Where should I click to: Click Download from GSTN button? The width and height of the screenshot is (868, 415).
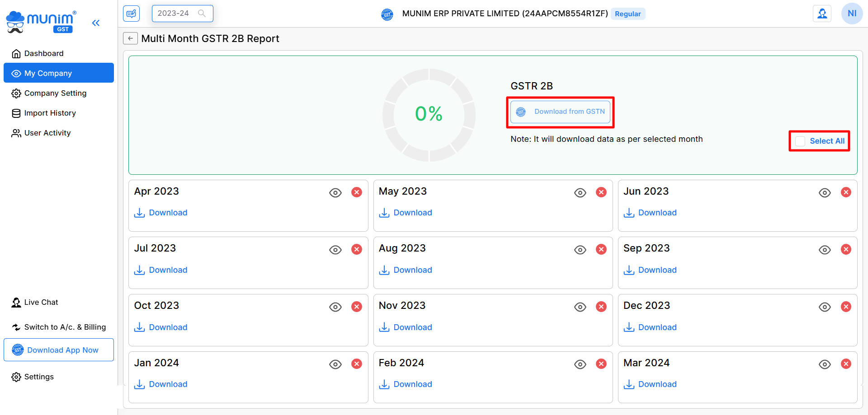(x=560, y=112)
